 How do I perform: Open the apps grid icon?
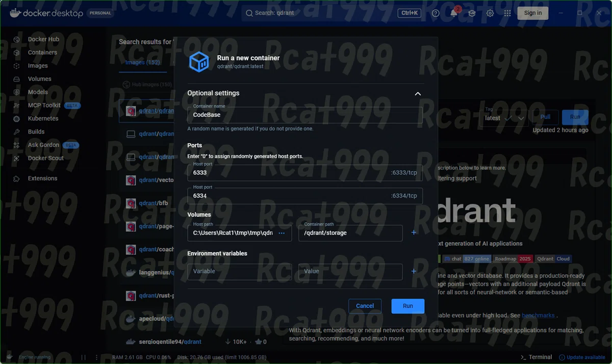pyautogui.click(x=507, y=13)
